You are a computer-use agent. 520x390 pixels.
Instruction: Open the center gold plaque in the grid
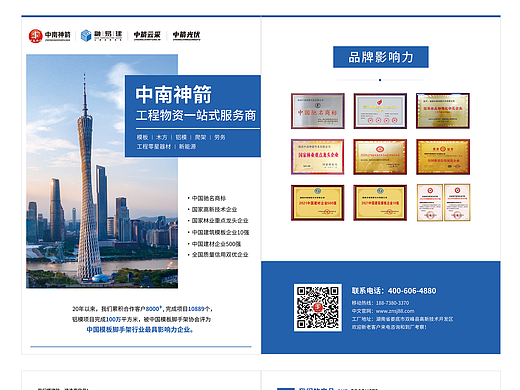pos(380,157)
